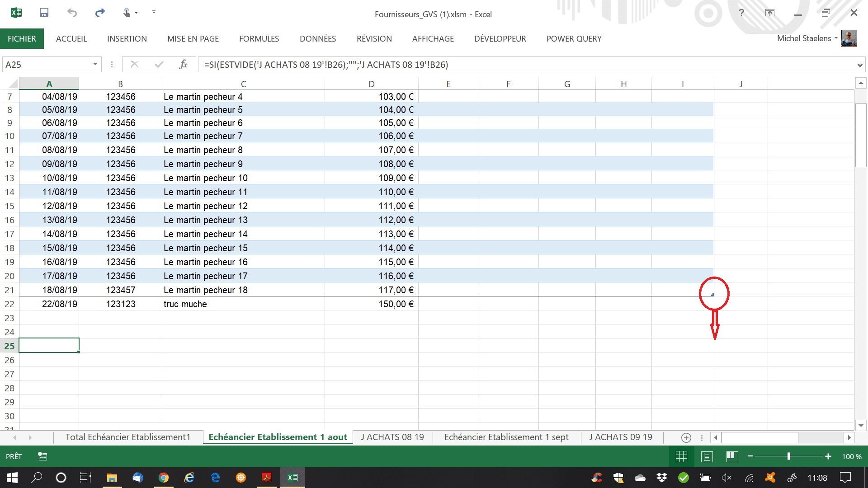Switch to J ACHATS 08 19 sheet

[392, 437]
